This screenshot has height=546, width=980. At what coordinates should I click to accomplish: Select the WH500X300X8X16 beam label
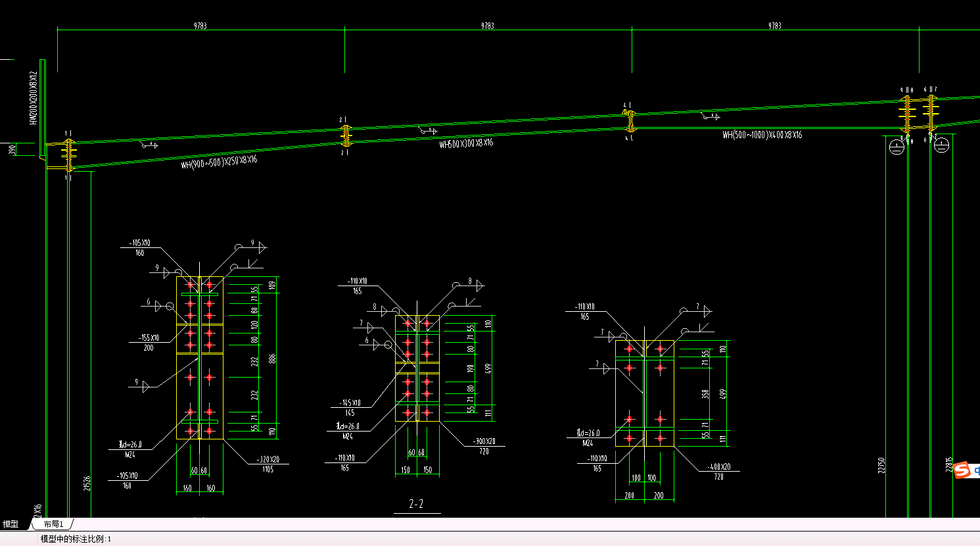click(x=466, y=143)
